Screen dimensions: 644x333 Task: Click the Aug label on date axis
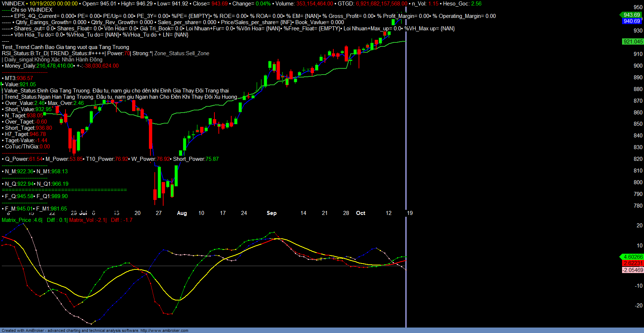(x=182, y=213)
